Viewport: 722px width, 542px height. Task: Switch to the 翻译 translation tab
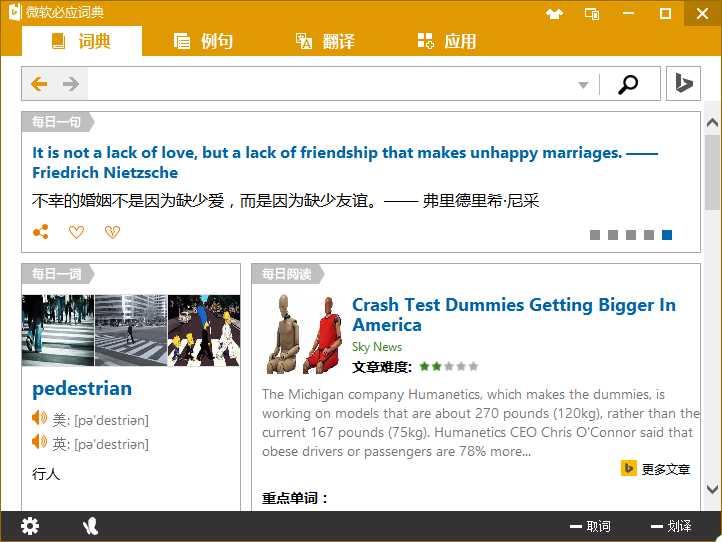point(325,41)
